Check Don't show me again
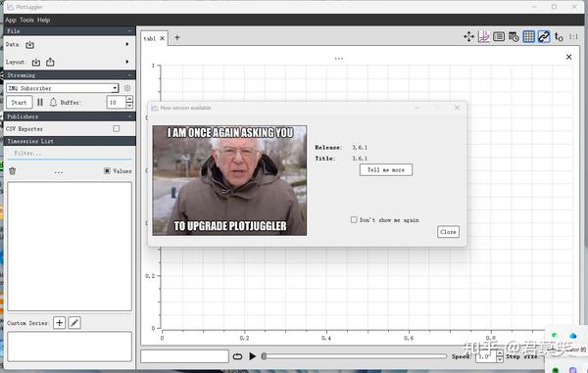The image size is (588, 373). click(x=354, y=220)
